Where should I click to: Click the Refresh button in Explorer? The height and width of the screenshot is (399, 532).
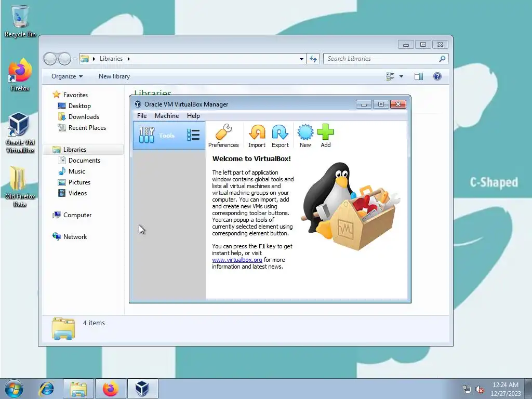click(313, 59)
